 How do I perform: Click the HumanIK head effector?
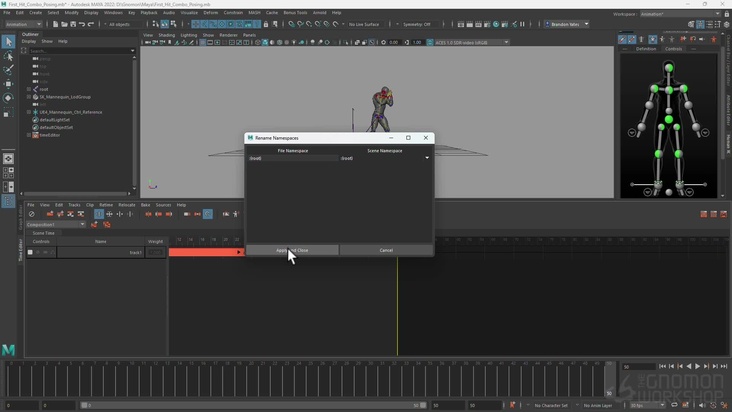(669, 68)
